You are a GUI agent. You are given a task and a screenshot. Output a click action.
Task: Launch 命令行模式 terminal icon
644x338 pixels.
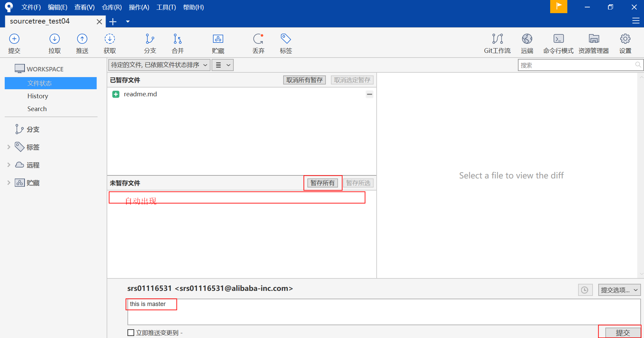pos(558,43)
